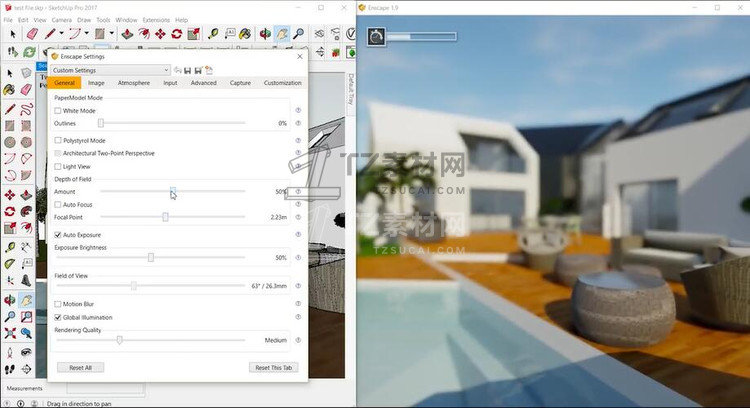Click the Reset All button

80,367
